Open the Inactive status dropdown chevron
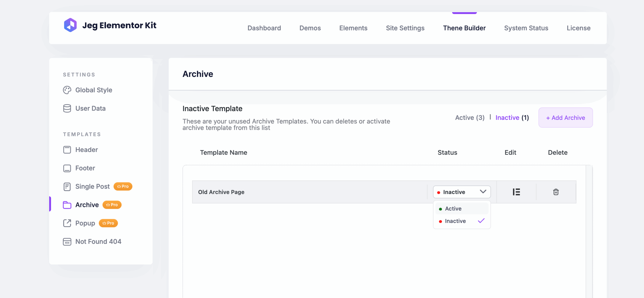 click(x=483, y=192)
